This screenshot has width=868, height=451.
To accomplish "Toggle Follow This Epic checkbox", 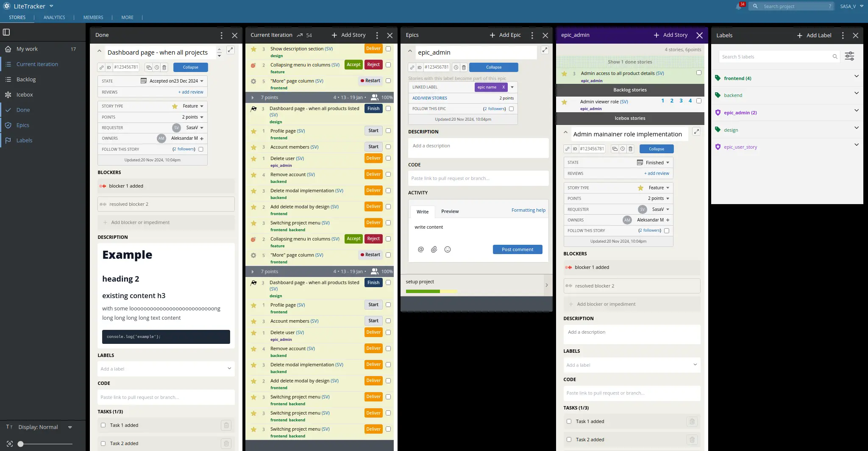I will (x=511, y=109).
